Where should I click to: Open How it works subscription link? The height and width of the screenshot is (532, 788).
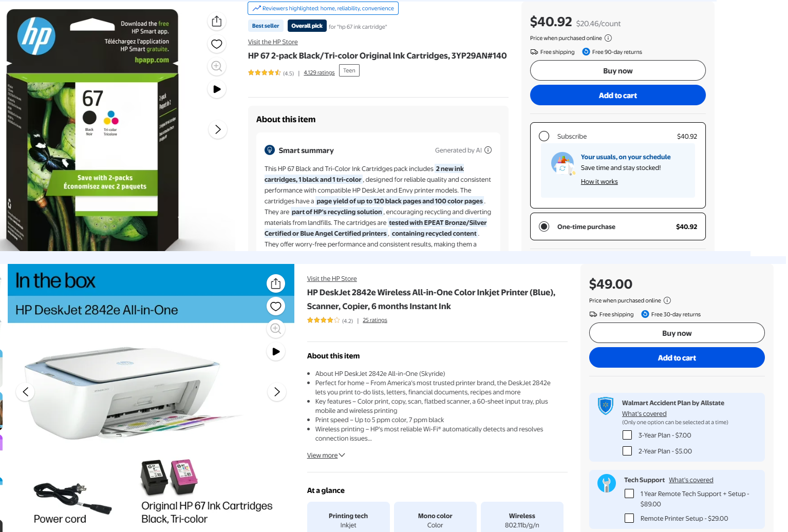(599, 182)
